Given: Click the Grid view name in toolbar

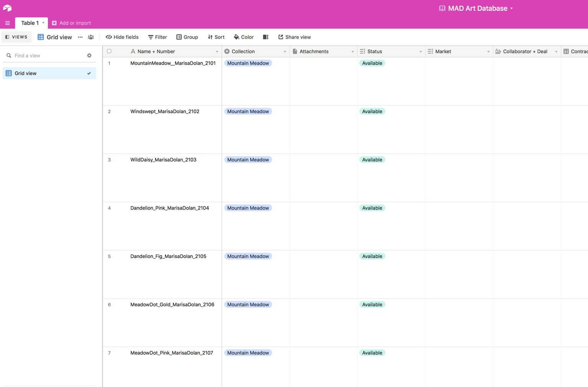Looking at the screenshot, I should (59, 37).
